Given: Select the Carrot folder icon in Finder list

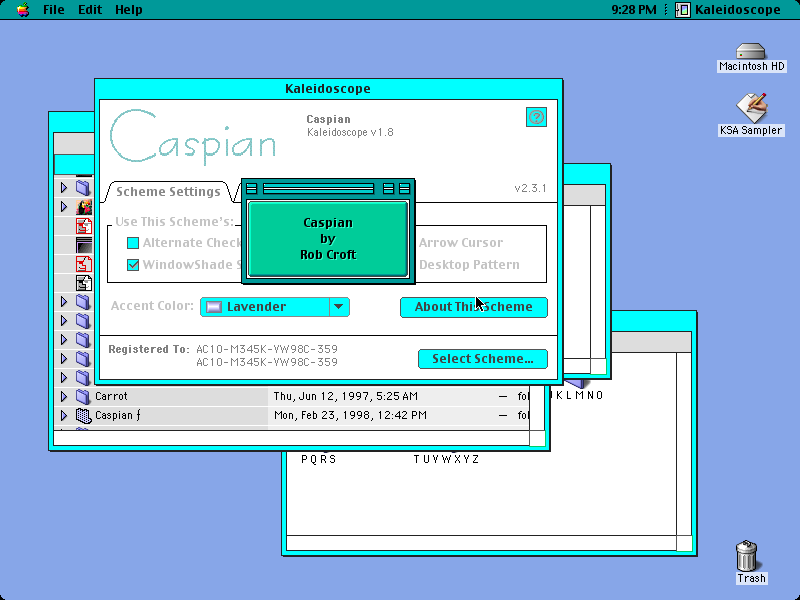Looking at the screenshot, I should pyautogui.click(x=83, y=396).
